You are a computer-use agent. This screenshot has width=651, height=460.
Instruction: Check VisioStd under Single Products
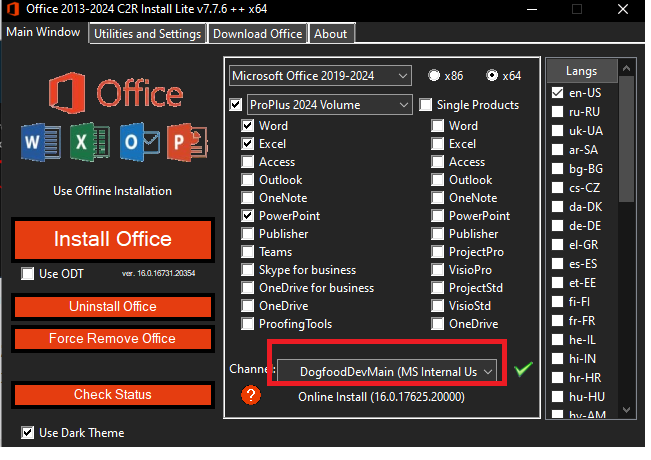[438, 306]
